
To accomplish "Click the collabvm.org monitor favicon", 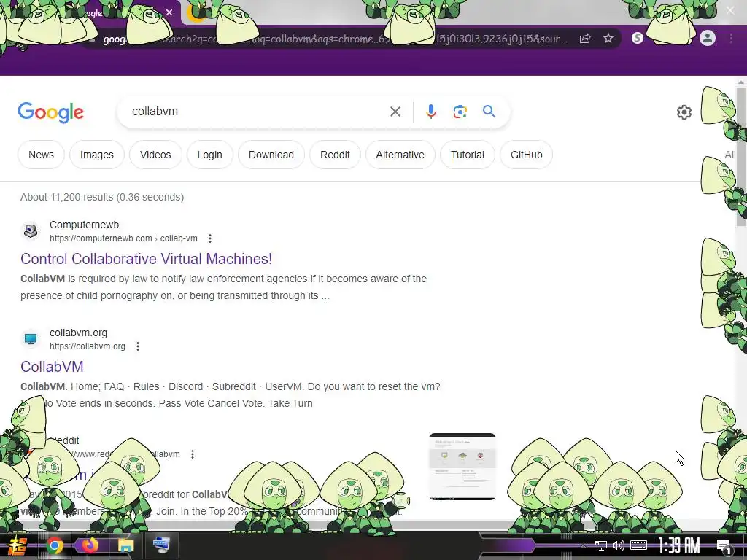I will 31,339.
